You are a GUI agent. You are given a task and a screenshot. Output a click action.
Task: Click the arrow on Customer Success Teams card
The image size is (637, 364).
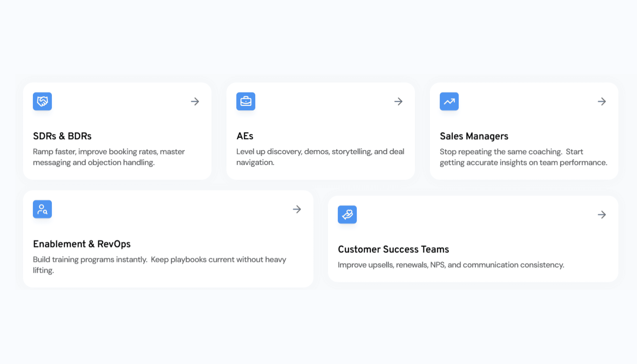pos(602,214)
